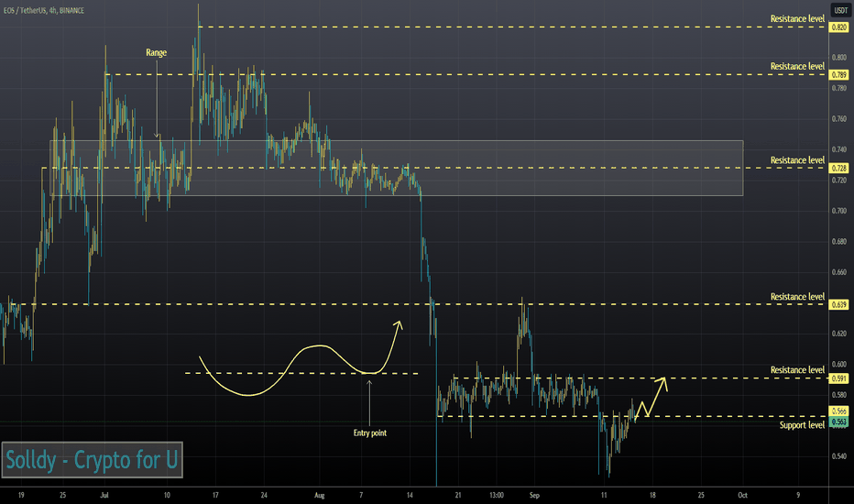Viewport: 854px width, 504px height.
Task: Click the 0.620 price axis value
Action: [839, 334]
